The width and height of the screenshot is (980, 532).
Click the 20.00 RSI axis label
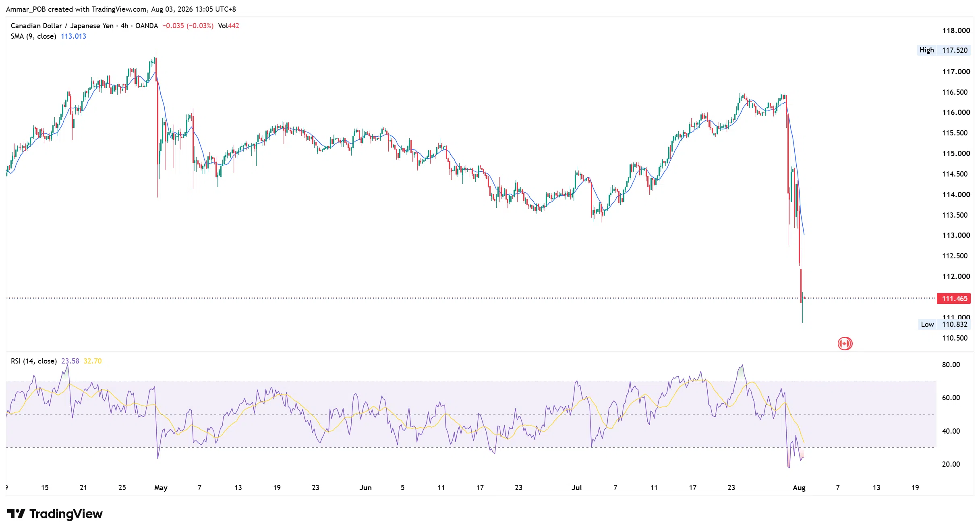pyautogui.click(x=951, y=464)
